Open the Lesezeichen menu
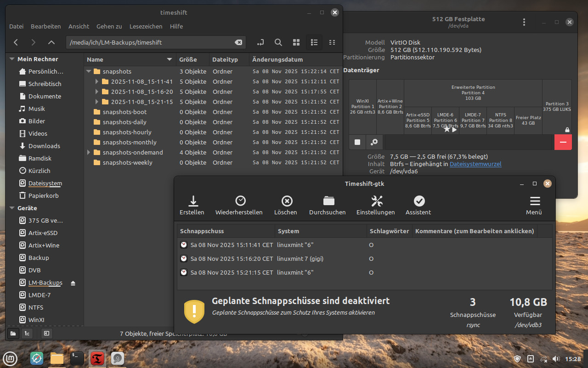588x368 pixels. tap(146, 26)
